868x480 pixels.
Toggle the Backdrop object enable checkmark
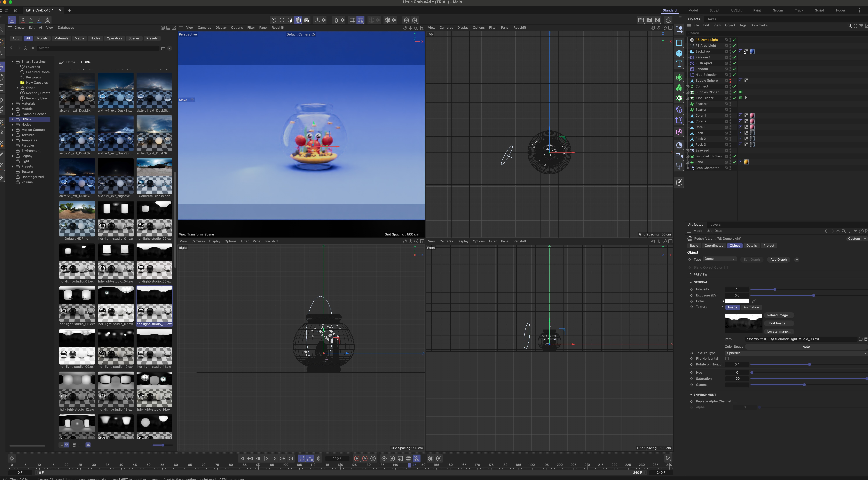coord(734,52)
